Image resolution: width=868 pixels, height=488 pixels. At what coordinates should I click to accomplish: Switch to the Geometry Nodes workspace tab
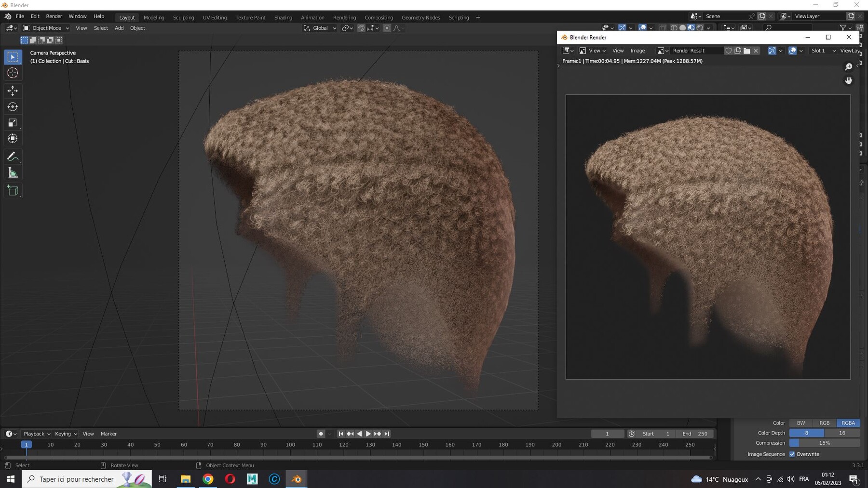[420, 17]
